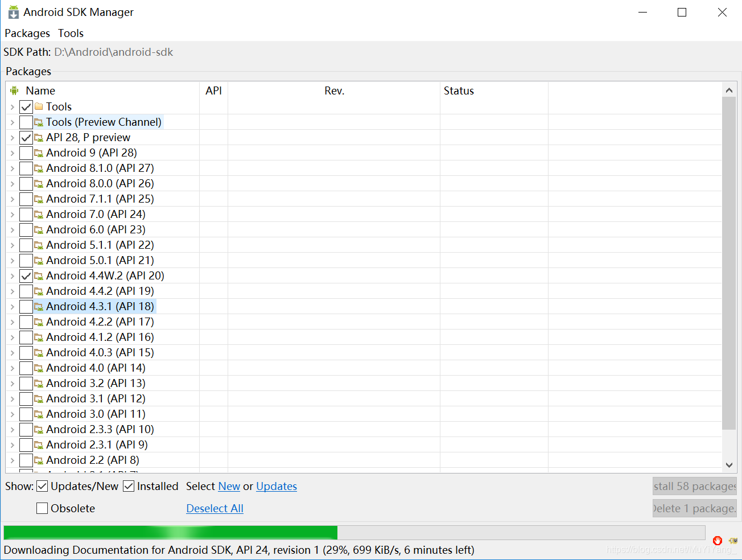Click the Status column header

coord(494,90)
